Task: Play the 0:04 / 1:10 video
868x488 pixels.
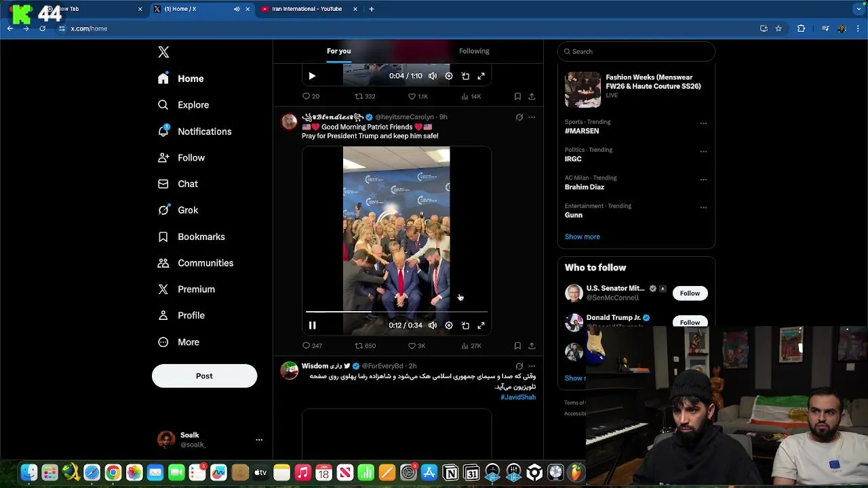Action: click(312, 76)
